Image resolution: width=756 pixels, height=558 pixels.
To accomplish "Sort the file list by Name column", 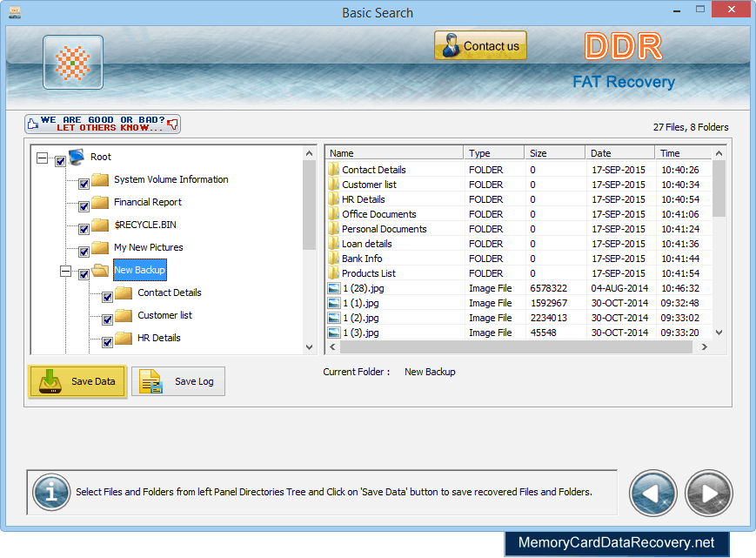I will [x=394, y=153].
